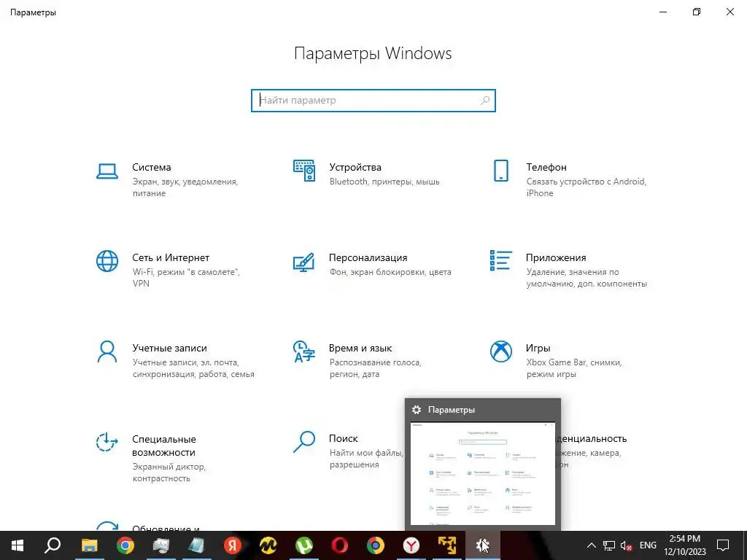Show hidden tray icons chevron
The height and width of the screenshot is (560, 747).
coord(591,545)
